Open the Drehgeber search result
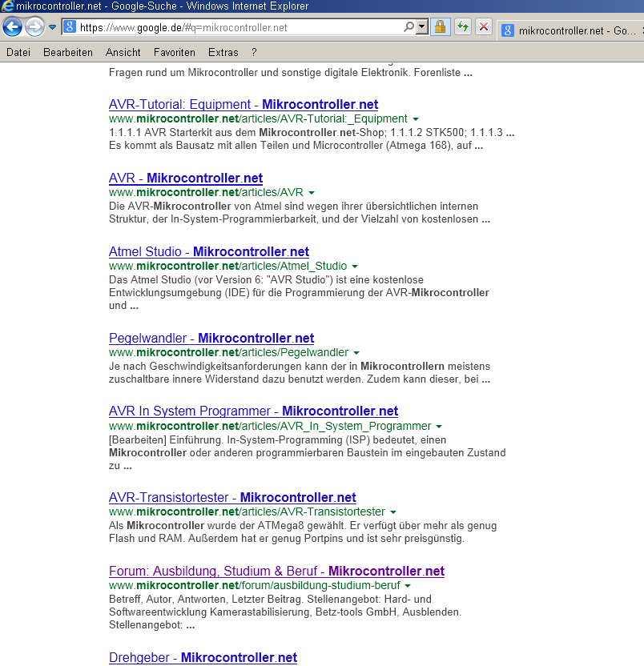Image resolution: width=644 pixels, height=666 pixels. 203,657
